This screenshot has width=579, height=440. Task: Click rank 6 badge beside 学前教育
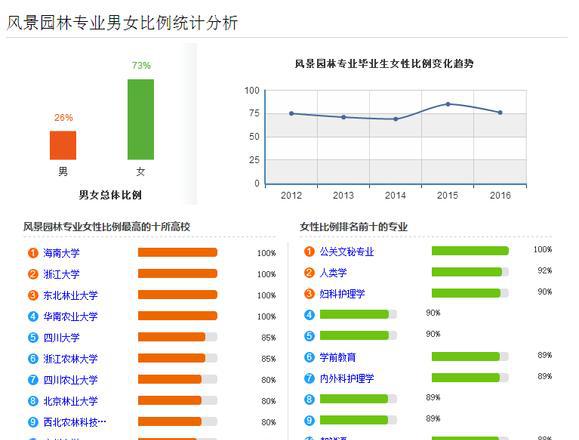tap(309, 357)
